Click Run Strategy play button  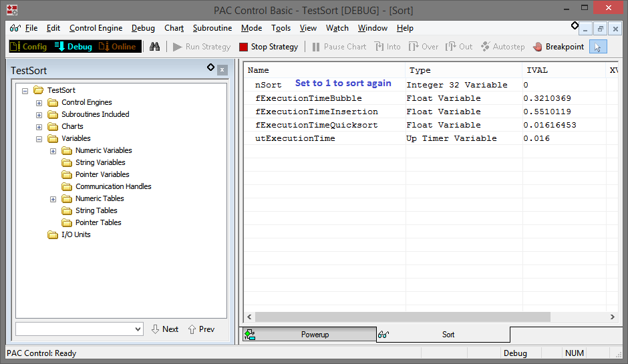coord(202,47)
